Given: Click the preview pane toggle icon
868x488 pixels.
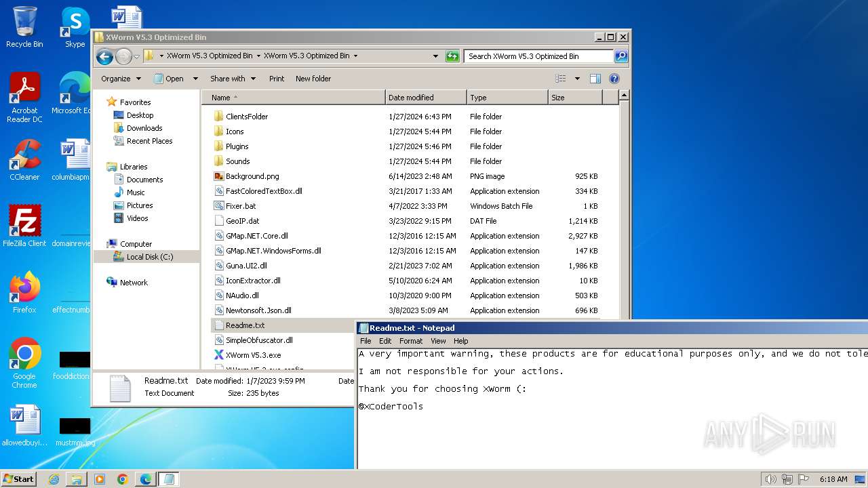Looking at the screenshot, I should coord(595,79).
